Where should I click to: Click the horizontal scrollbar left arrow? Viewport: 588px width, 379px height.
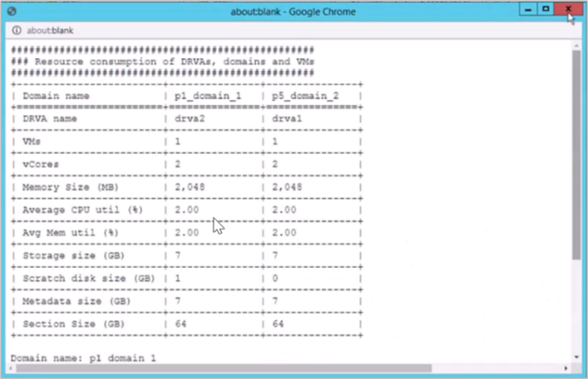pyautogui.click(x=11, y=368)
